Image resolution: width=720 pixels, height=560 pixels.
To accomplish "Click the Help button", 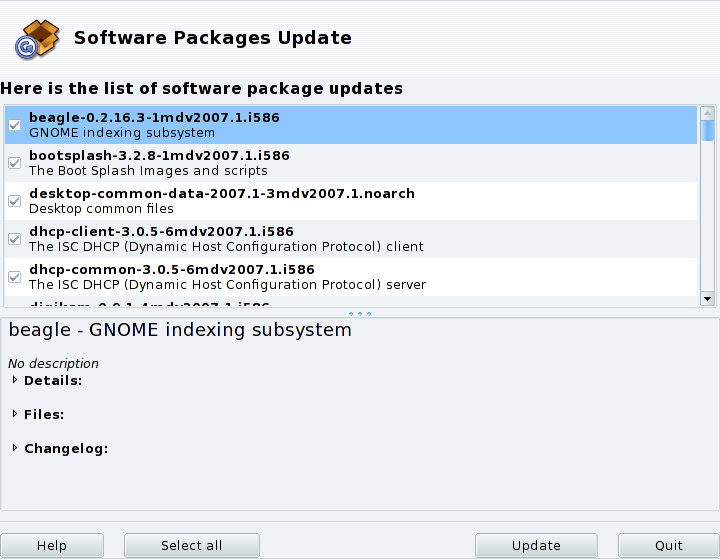I will click(51, 546).
